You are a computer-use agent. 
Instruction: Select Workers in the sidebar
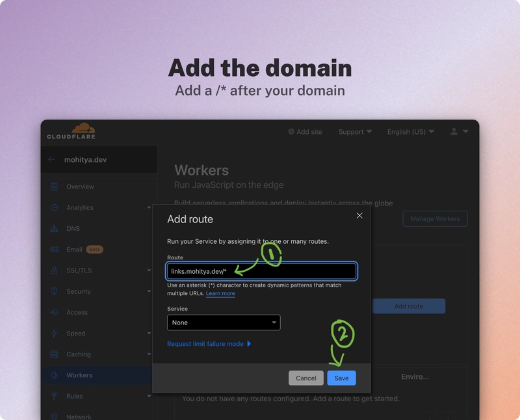pos(79,375)
